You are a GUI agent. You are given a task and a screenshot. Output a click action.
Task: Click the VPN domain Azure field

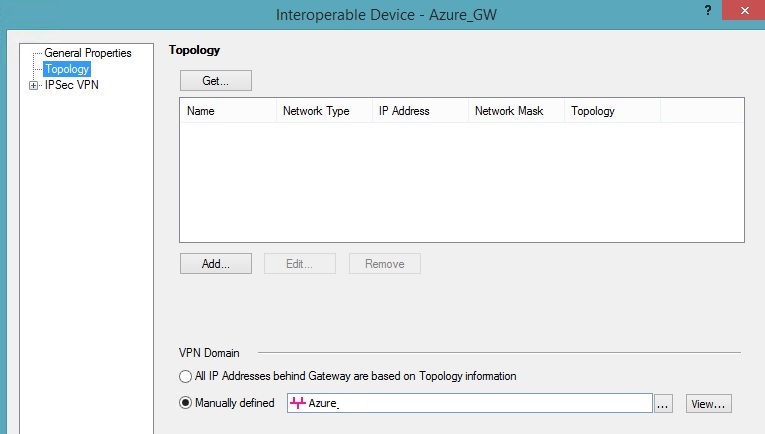pos(469,403)
